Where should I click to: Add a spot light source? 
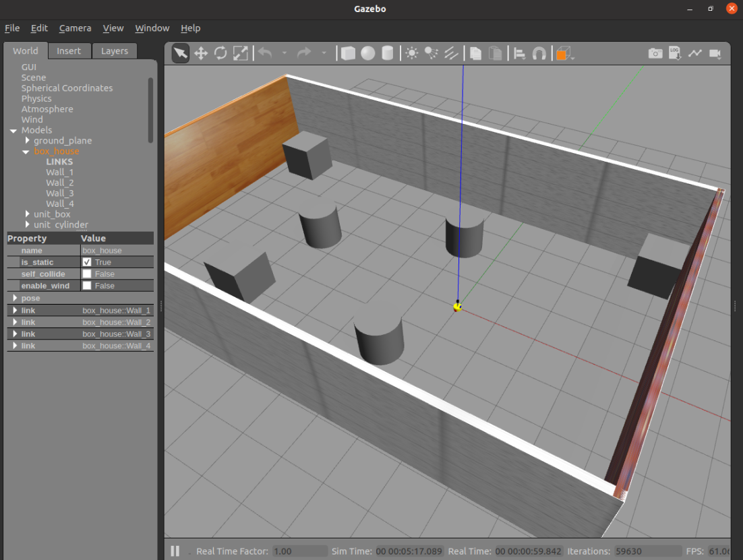(x=432, y=53)
